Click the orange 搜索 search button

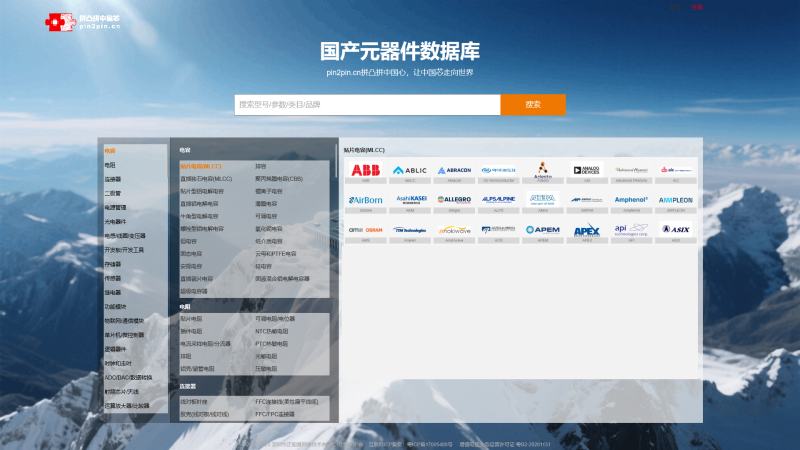532,105
